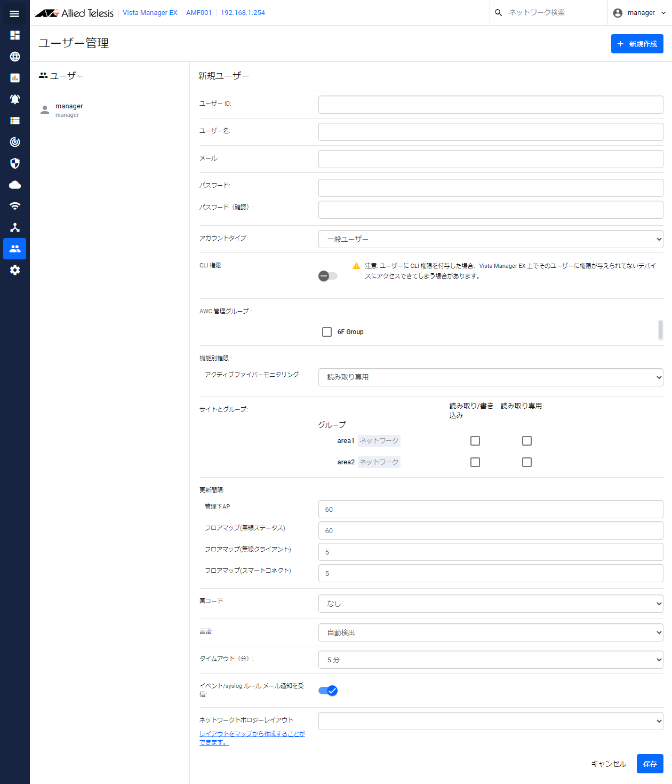This screenshot has height=784, width=672.
Task: Click the 新規作成 button
Action: (x=637, y=44)
